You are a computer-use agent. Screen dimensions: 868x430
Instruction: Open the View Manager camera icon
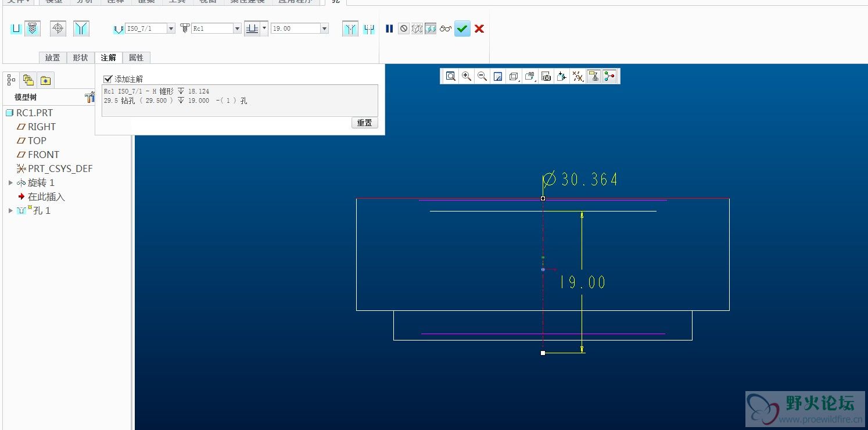(546, 76)
